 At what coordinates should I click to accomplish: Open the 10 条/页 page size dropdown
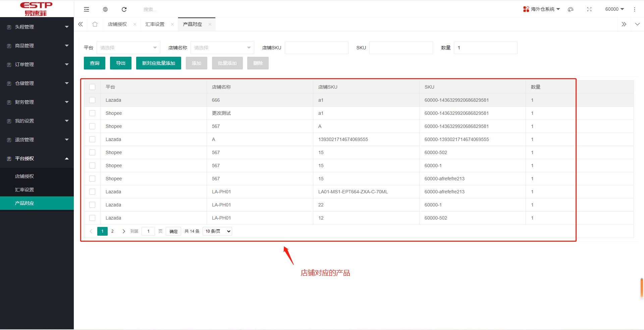[x=217, y=231]
